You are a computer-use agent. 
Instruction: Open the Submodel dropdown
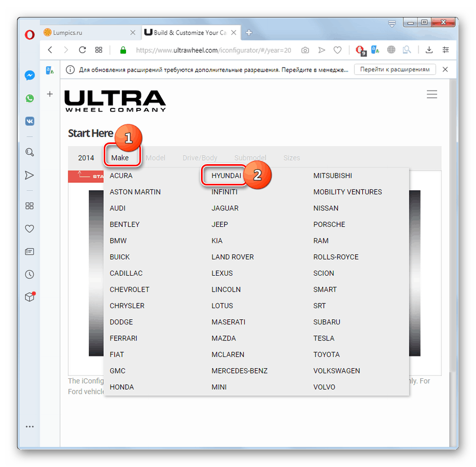(250, 157)
